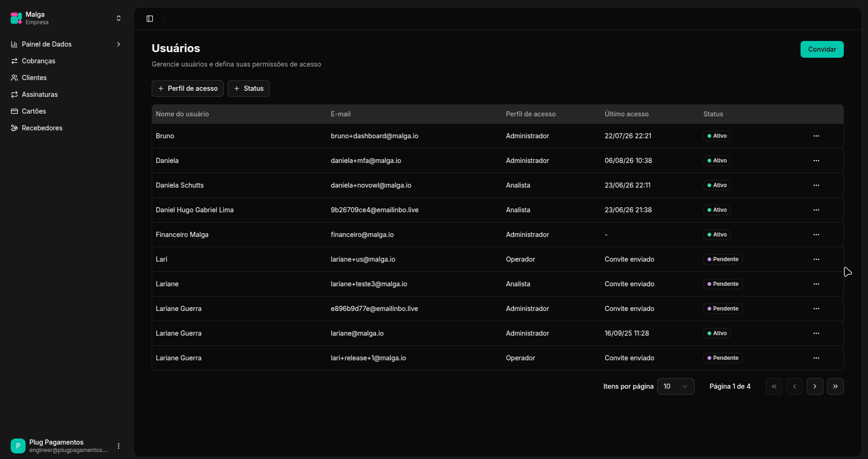Image resolution: width=868 pixels, height=459 pixels.
Task: Expand Painel de Dados submenu chevron
Action: pos(119,44)
